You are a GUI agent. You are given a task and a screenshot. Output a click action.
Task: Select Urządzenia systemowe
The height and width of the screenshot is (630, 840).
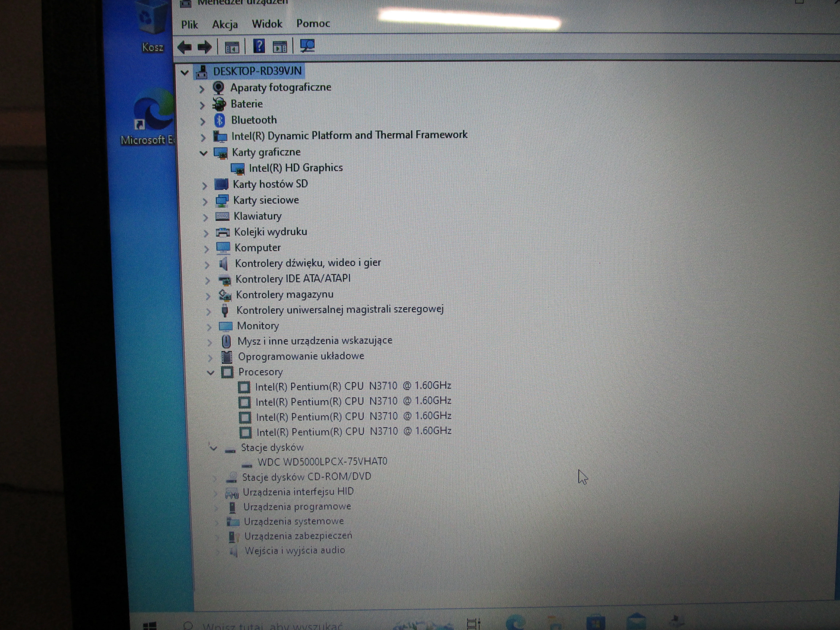click(293, 521)
